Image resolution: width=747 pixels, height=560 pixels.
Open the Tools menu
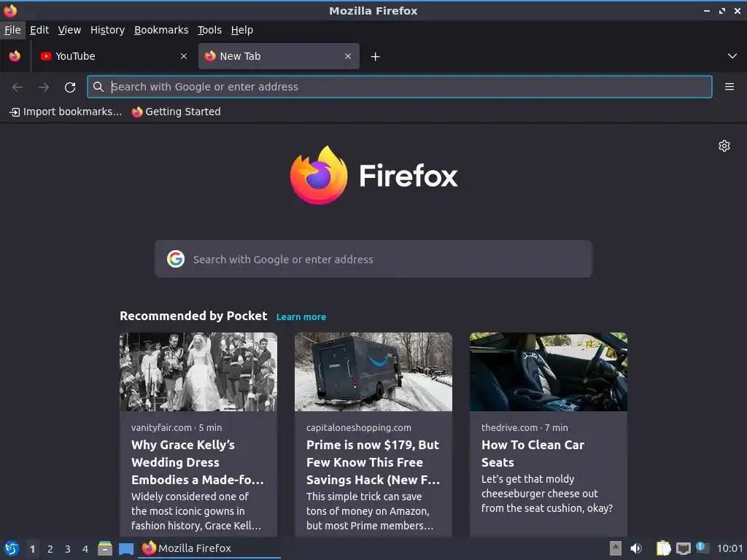pyautogui.click(x=209, y=30)
